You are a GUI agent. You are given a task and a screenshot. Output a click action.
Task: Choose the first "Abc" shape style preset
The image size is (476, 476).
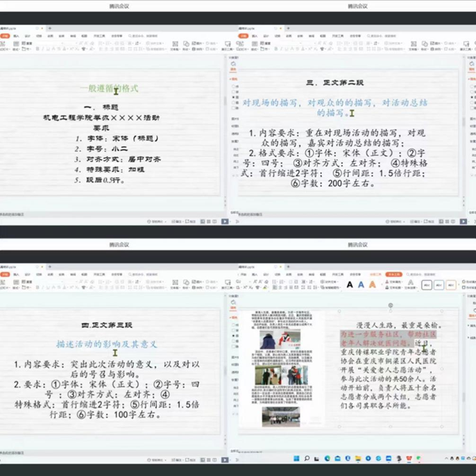point(427,285)
